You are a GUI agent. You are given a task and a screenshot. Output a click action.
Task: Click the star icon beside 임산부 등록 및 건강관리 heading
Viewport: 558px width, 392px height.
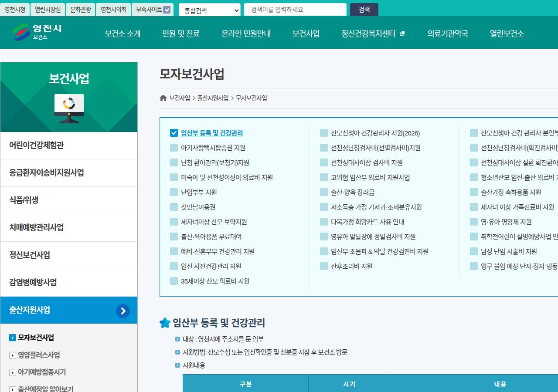point(165,323)
